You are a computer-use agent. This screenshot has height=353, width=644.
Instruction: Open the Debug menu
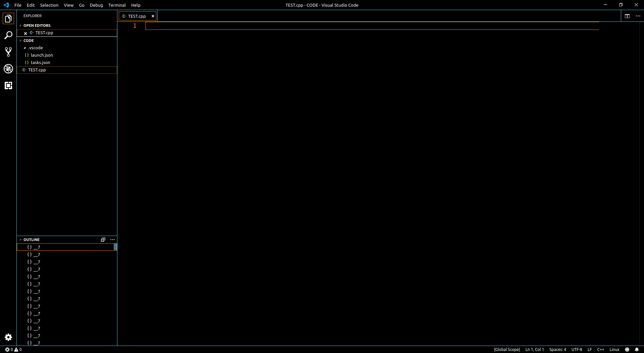(96, 5)
